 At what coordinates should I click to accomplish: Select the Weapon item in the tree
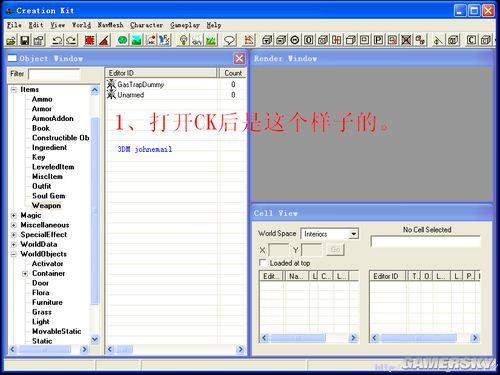pyautogui.click(x=46, y=206)
